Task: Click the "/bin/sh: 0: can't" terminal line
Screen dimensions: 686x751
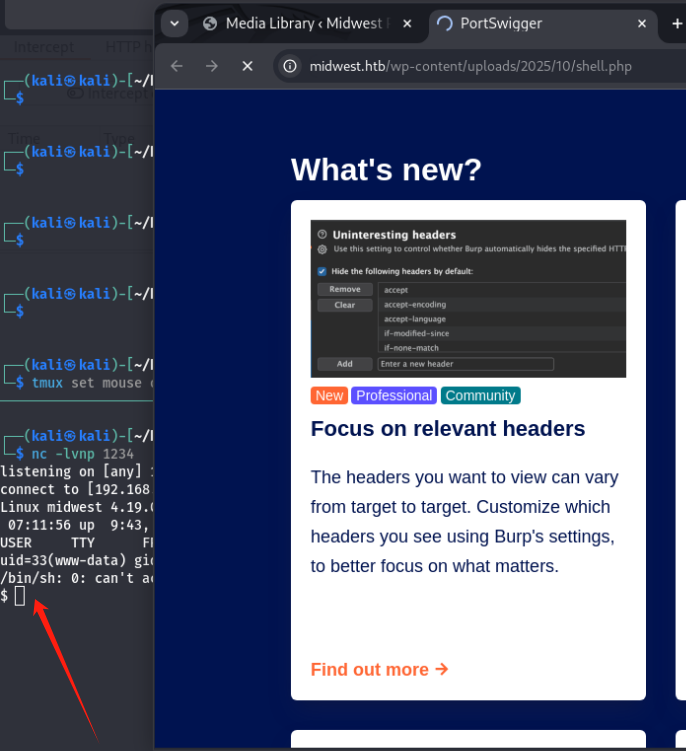Action: [77, 578]
